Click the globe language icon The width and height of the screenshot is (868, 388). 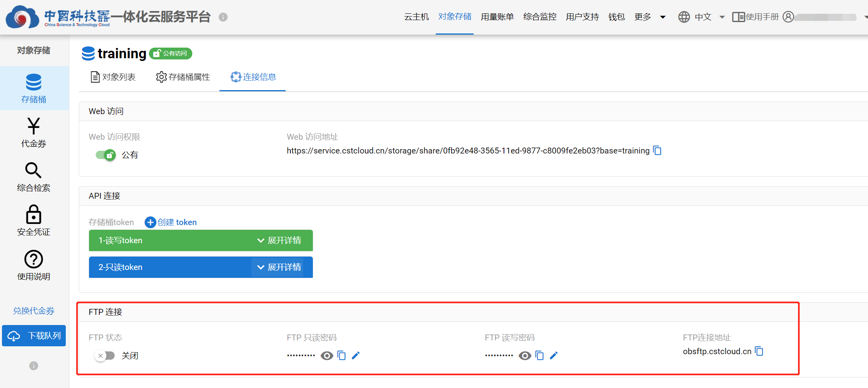[x=684, y=17]
